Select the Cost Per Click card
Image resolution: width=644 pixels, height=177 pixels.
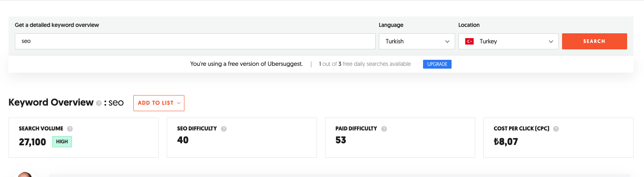coord(558,138)
